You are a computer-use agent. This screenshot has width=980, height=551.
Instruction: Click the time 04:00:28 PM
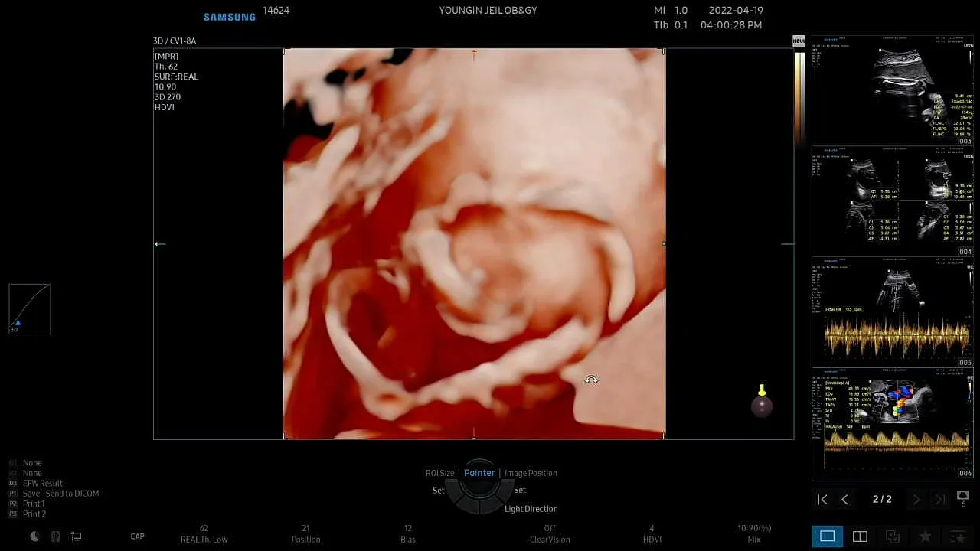pos(731,25)
